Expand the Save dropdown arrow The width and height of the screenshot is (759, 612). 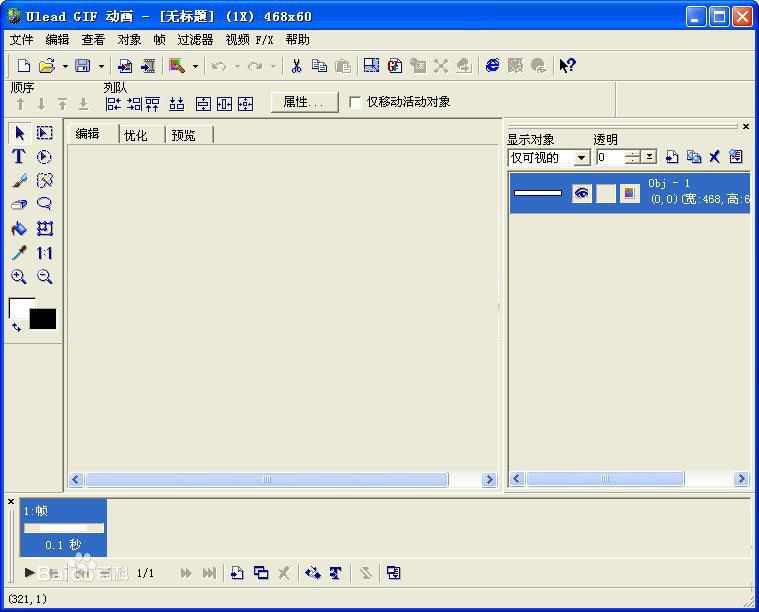(x=101, y=66)
